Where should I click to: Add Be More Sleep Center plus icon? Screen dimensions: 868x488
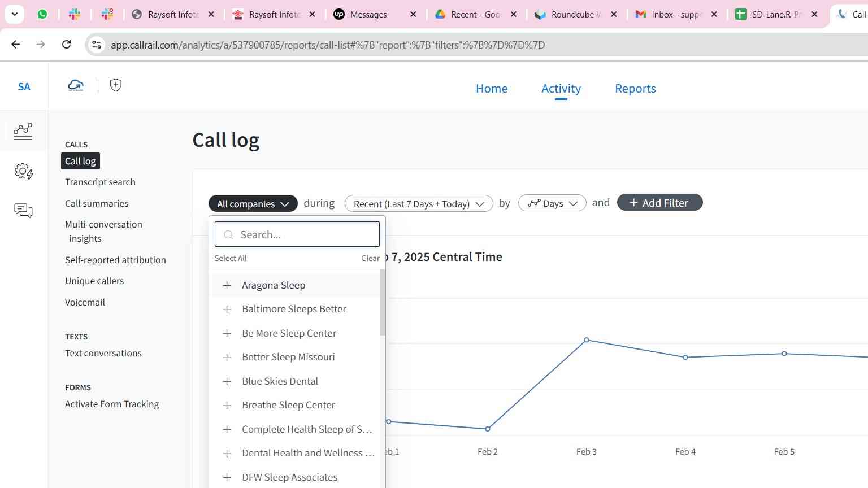(x=227, y=333)
